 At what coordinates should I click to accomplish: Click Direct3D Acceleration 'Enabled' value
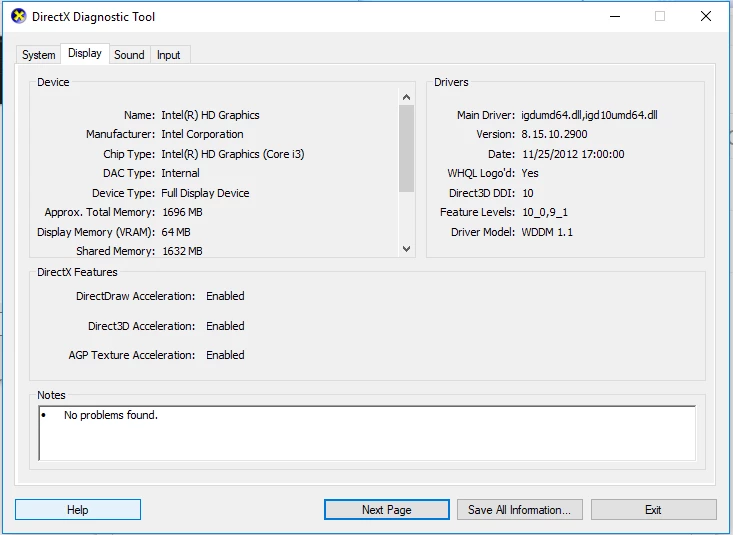(225, 326)
